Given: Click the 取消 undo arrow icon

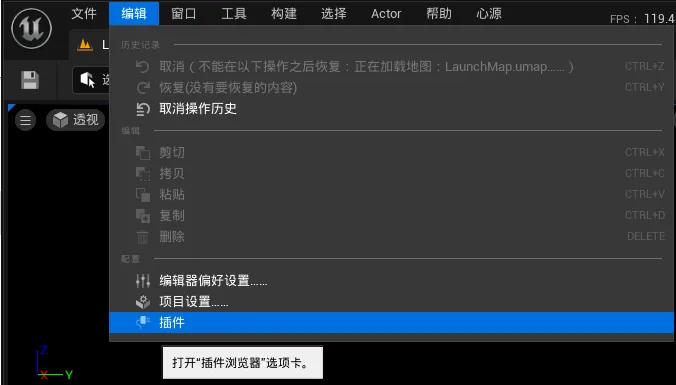Looking at the screenshot, I should pyautogui.click(x=142, y=67).
